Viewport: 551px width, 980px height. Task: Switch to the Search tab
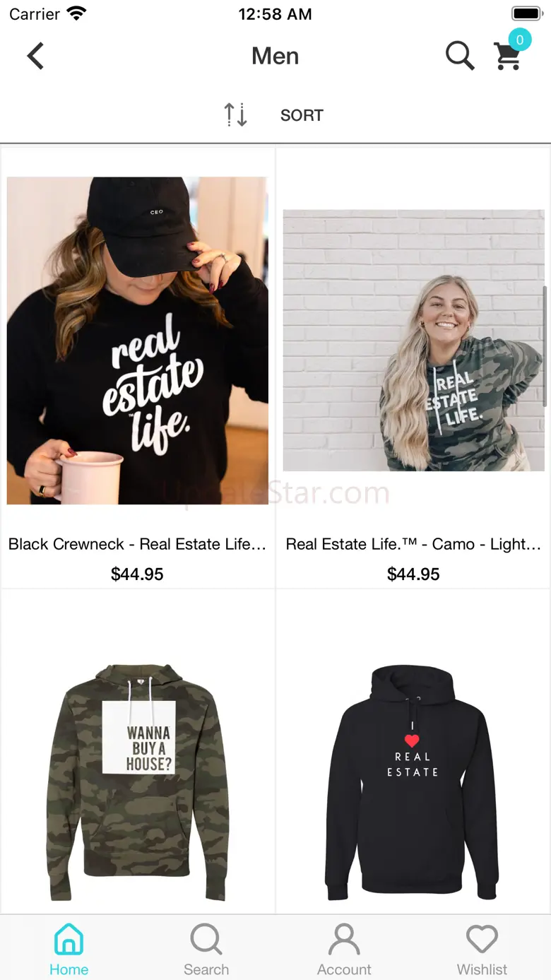[206, 948]
